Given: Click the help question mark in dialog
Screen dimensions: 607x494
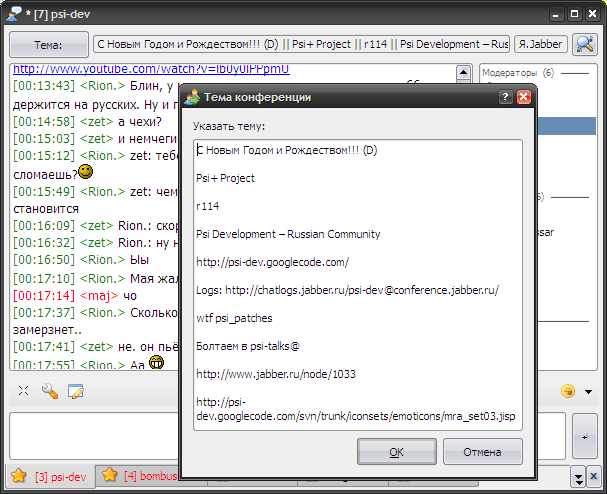Looking at the screenshot, I should [x=505, y=97].
